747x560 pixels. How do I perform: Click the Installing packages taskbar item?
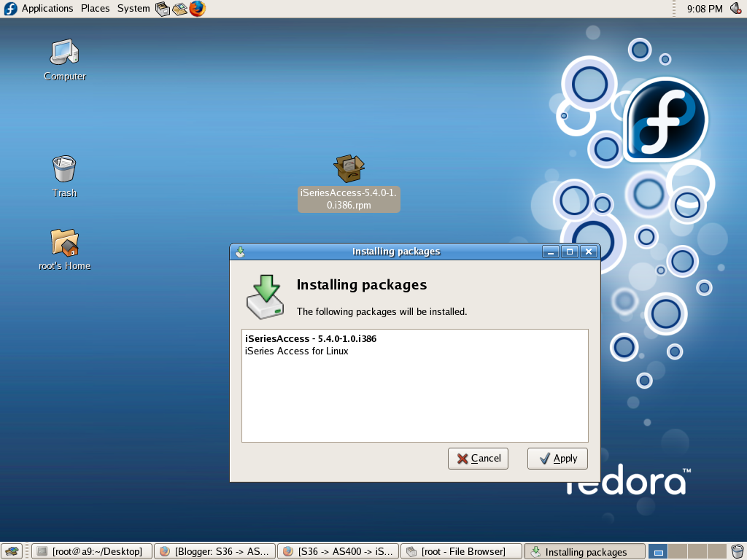click(x=584, y=551)
